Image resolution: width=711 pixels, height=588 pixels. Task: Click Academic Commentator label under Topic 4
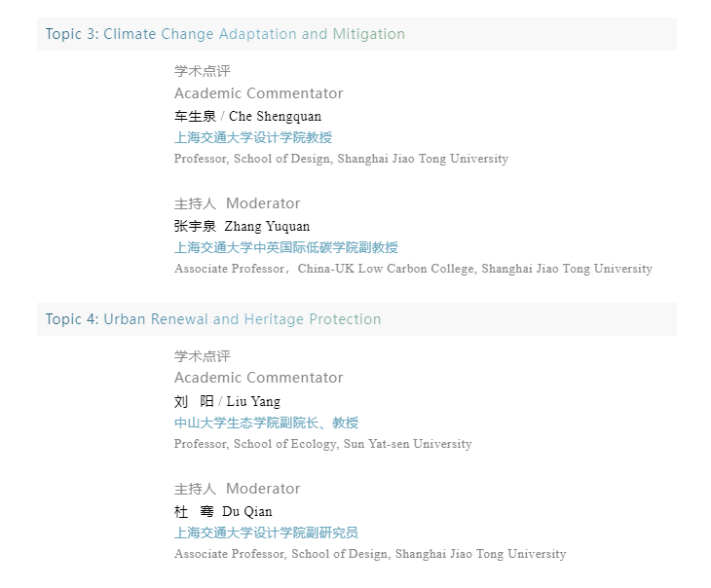(258, 378)
